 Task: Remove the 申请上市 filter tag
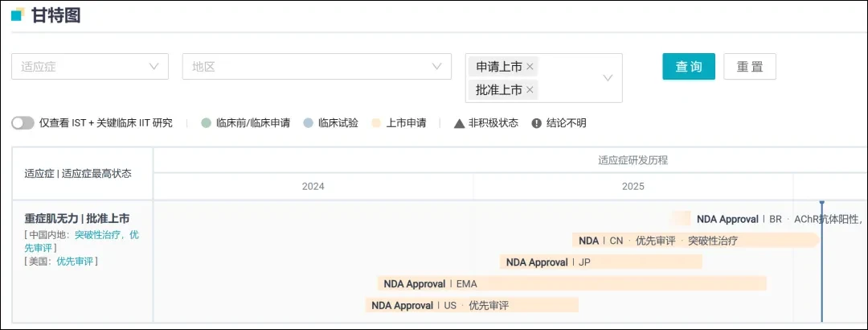click(530, 67)
